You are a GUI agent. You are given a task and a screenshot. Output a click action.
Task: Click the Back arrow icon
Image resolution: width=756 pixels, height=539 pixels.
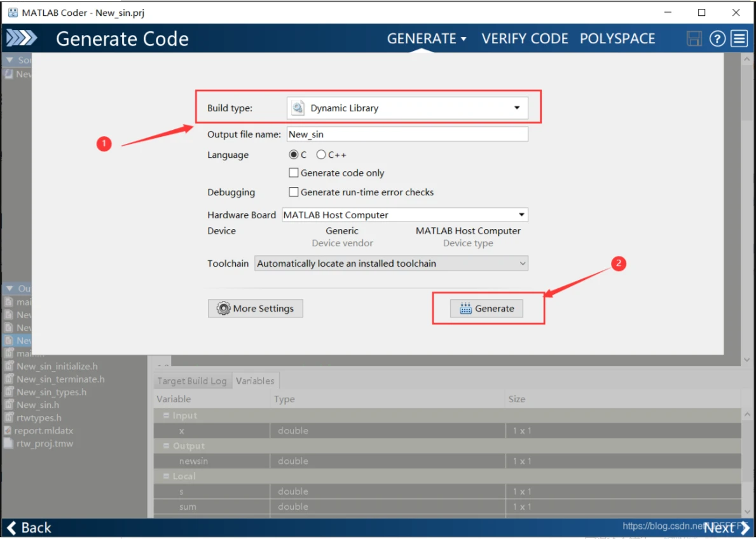tap(11, 528)
